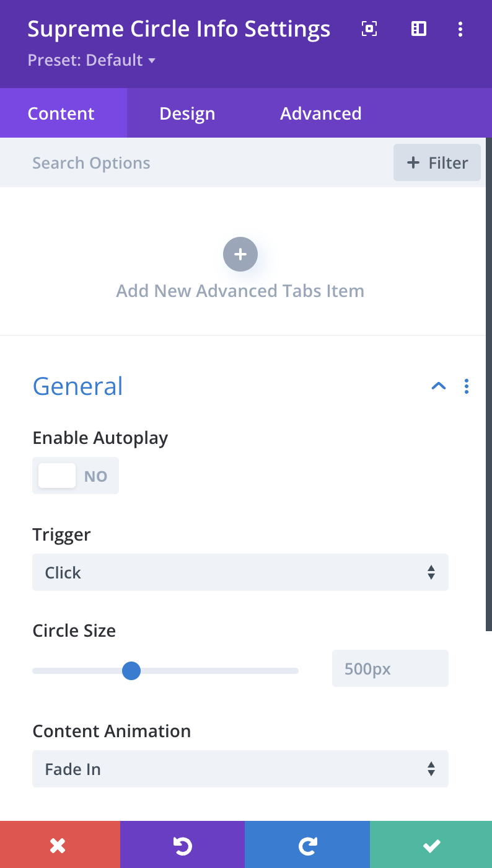Click the Circle Size slider handle
This screenshot has height=868, width=492.
pos(131,670)
